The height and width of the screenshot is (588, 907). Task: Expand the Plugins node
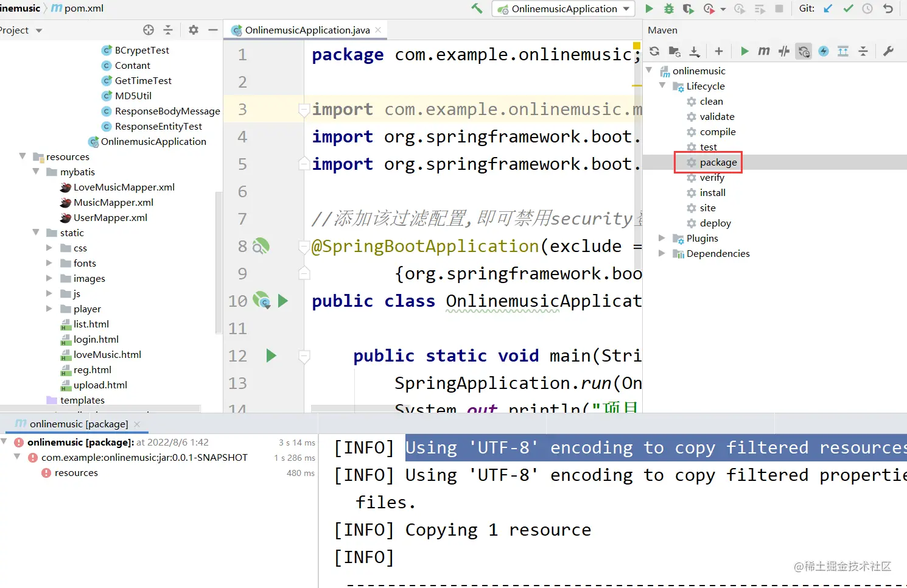pos(662,238)
